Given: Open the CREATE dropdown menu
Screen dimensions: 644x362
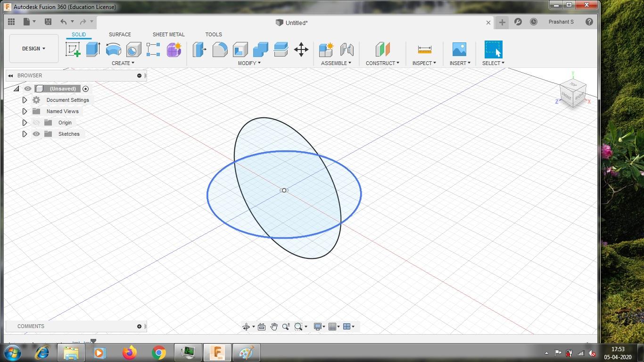Looking at the screenshot, I should click(123, 63).
